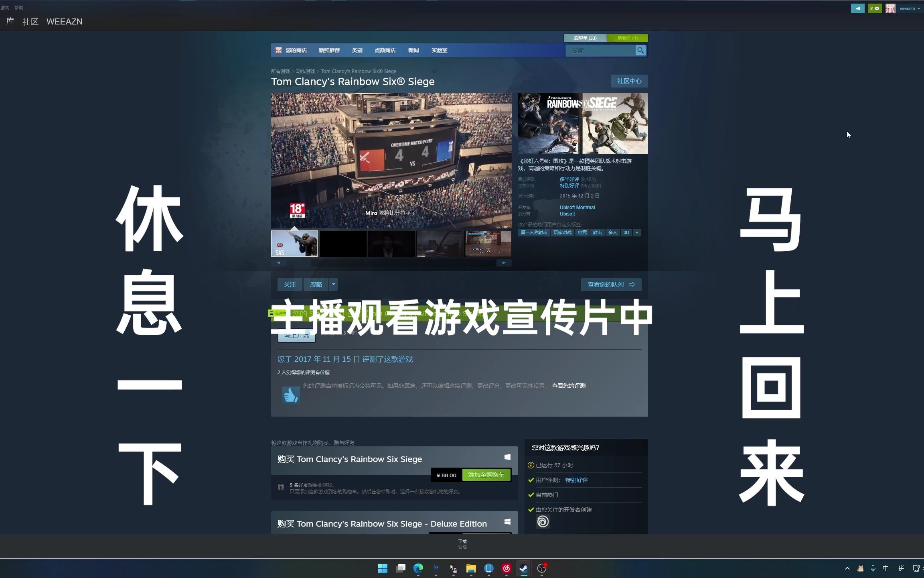Screen dimensions: 924x578
Task: Open the 新闻 news tab
Action: click(413, 50)
